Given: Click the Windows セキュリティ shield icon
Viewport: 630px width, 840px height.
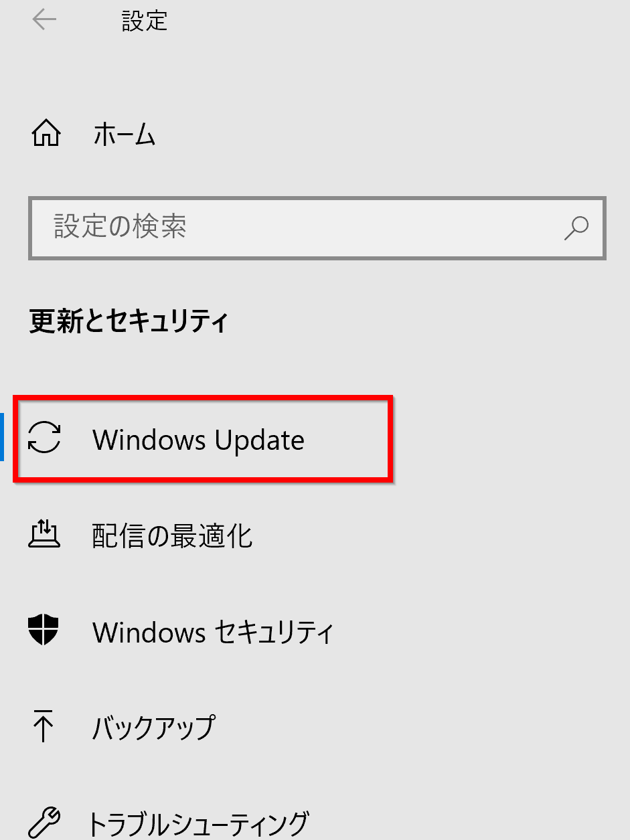Looking at the screenshot, I should coord(44,631).
